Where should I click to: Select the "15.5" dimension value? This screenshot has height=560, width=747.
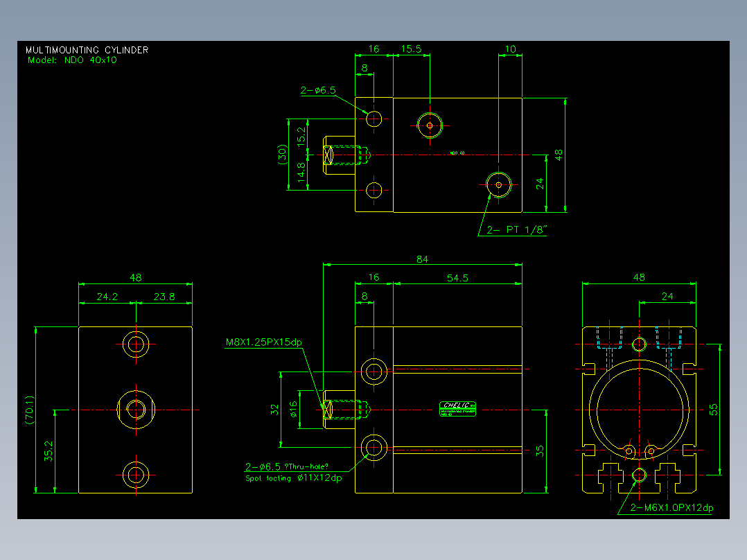click(411, 49)
